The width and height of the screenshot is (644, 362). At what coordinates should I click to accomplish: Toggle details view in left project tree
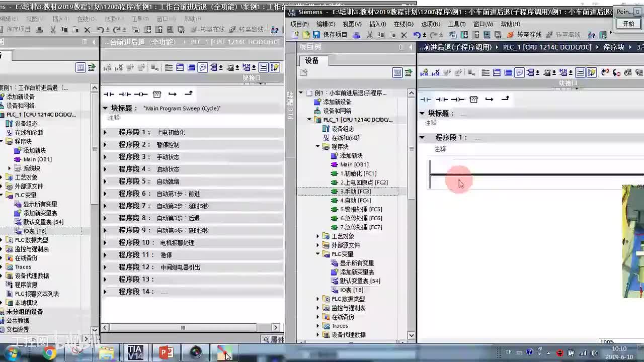point(80,67)
